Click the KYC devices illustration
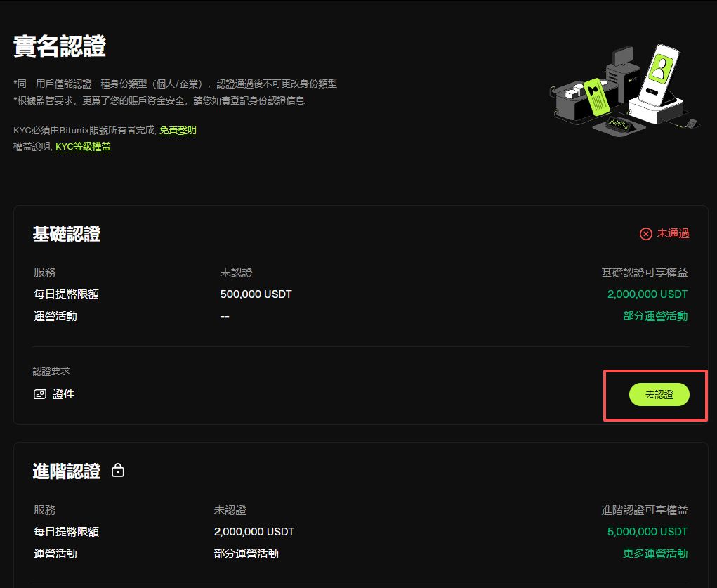The image size is (717, 588). [624, 89]
